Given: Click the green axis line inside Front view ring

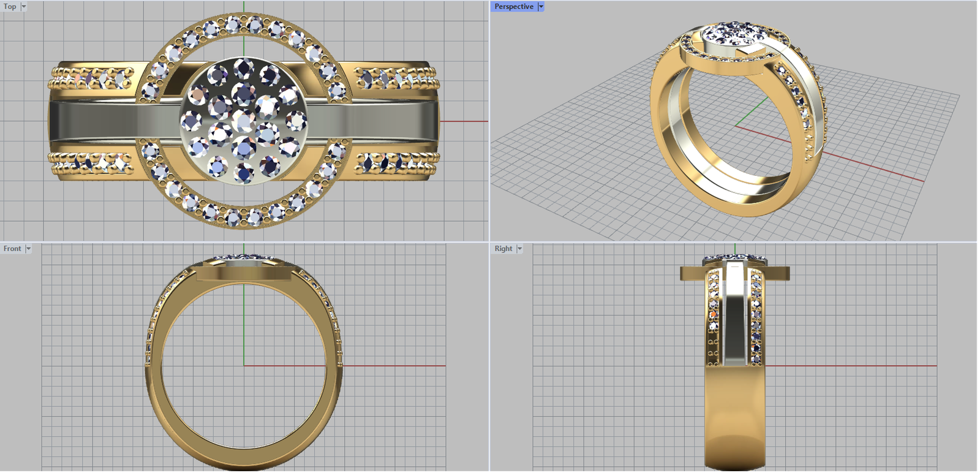Looking at the screenshot, I should click(244, 331).
